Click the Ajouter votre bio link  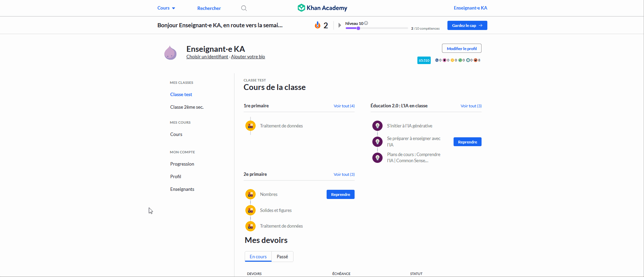[x=248, y=57]
